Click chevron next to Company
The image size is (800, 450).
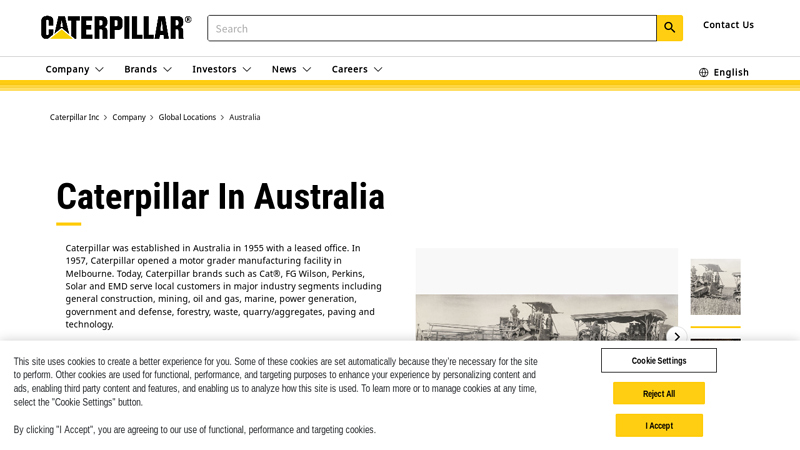[99, 69]
